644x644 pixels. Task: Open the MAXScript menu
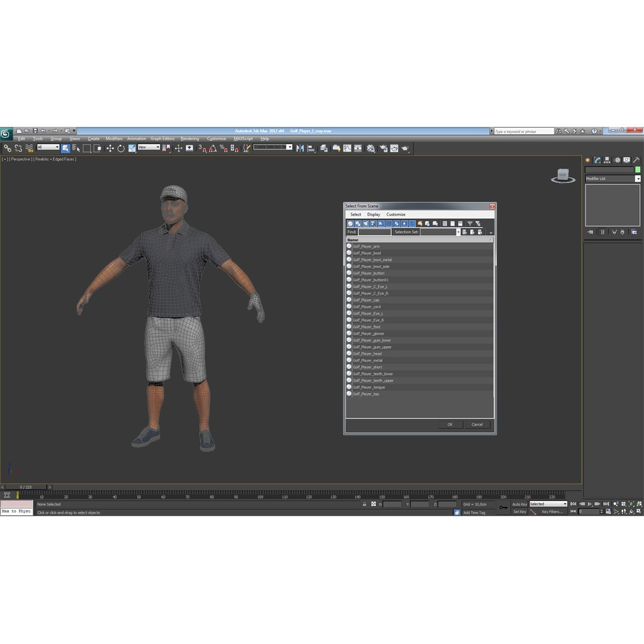click(x=243, y=139)
